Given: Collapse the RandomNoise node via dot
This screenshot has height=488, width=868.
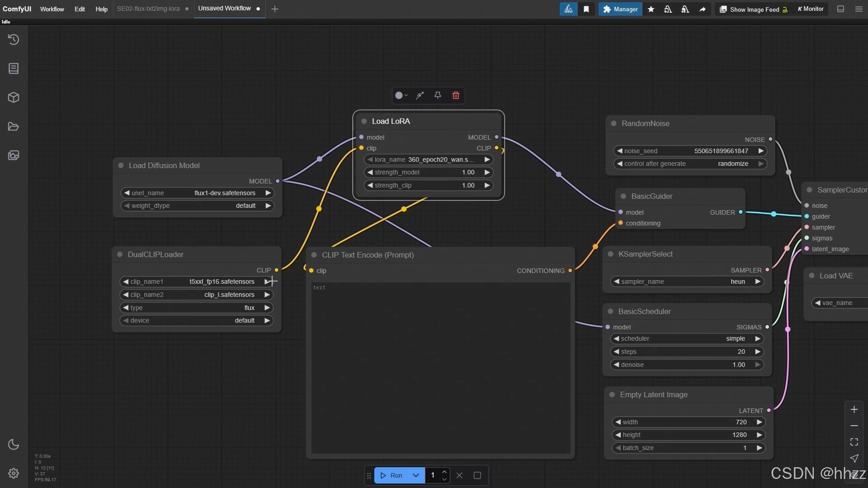Looking at the screenshot, I should (x=613, y=123).
